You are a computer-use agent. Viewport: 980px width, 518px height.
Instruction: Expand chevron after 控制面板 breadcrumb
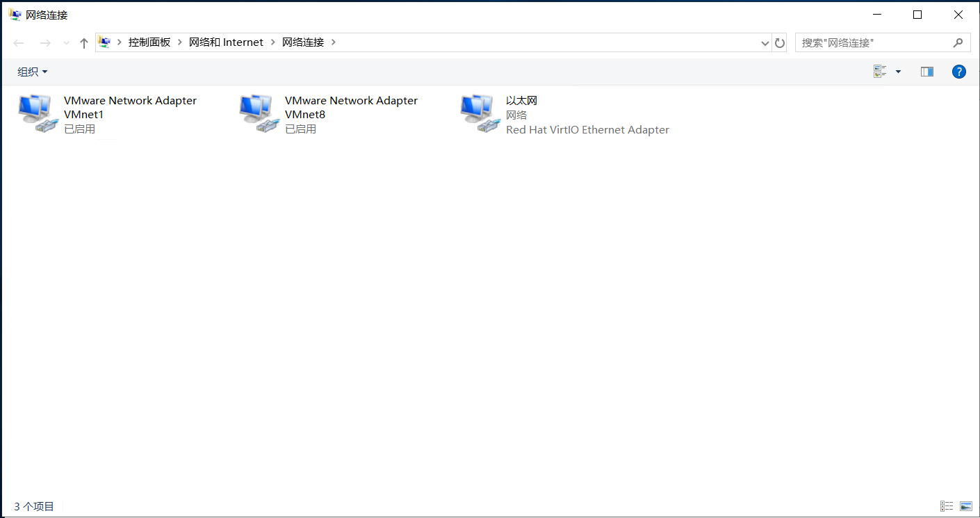[180, 42]
